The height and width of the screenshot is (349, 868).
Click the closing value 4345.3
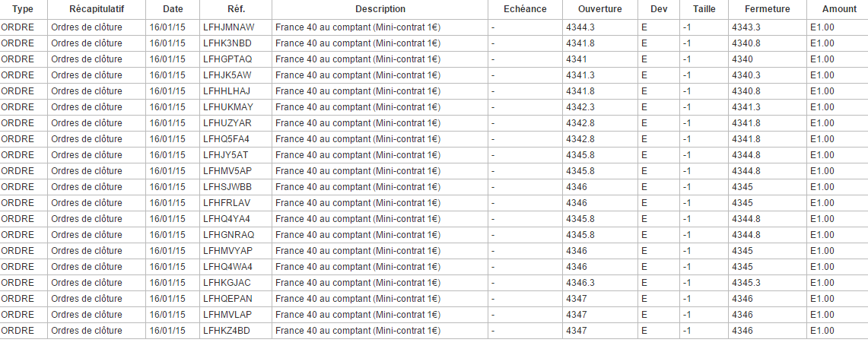tap(746, 283)
